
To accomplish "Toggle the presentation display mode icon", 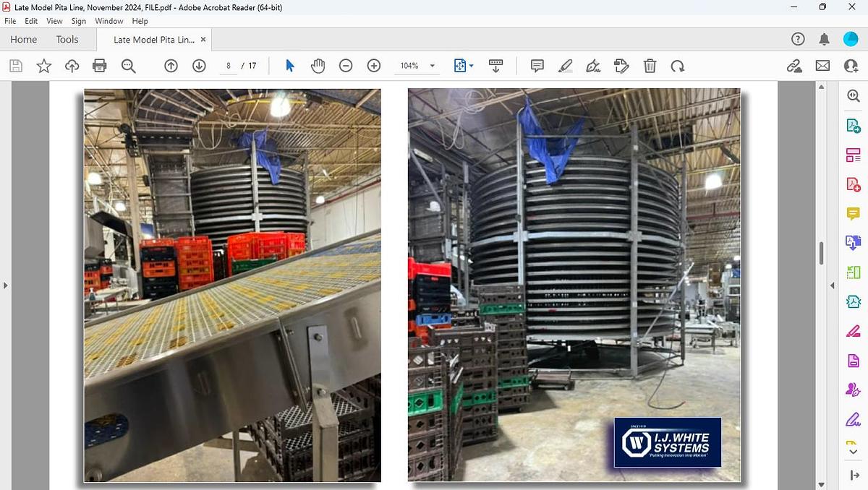I will click(496, 66).
